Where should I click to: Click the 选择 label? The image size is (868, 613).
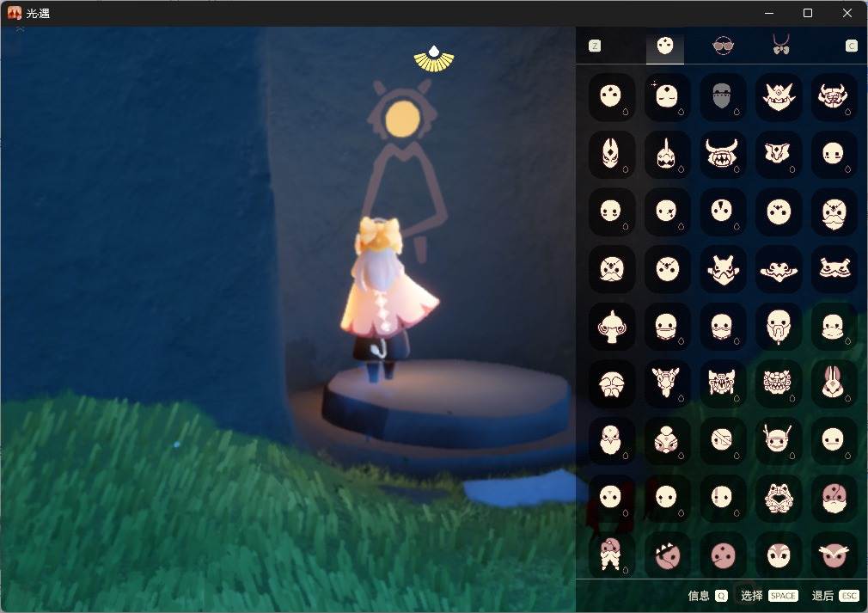752,596
